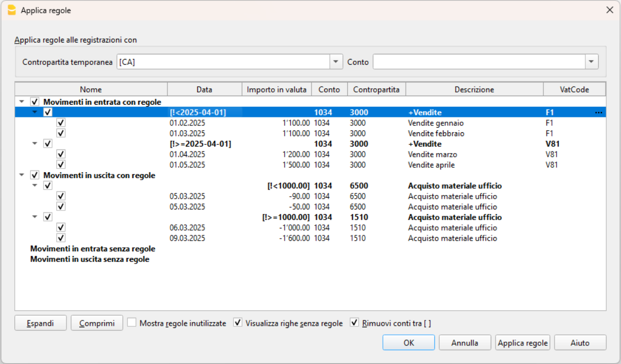Viewport: 621px width, 364px height.
Task: Open the Conto dropdown arrow
Action: 592,62
